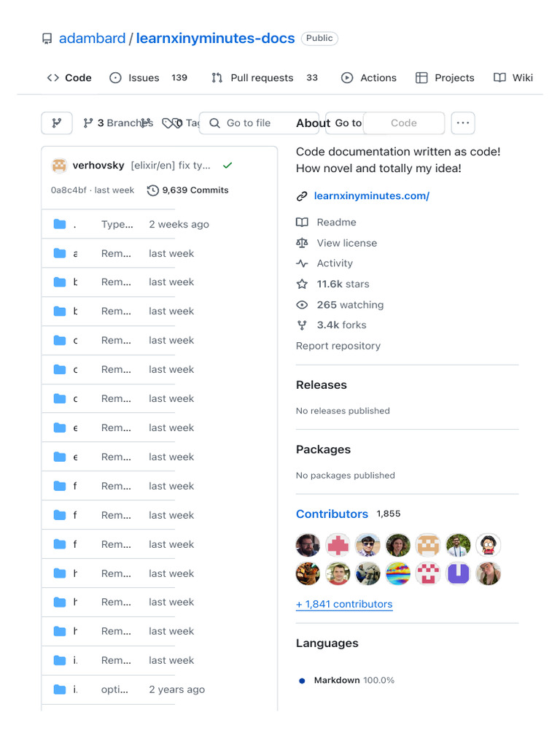Open the branch switcher button
Screen dimensions: 560x747
coord(57,123)
